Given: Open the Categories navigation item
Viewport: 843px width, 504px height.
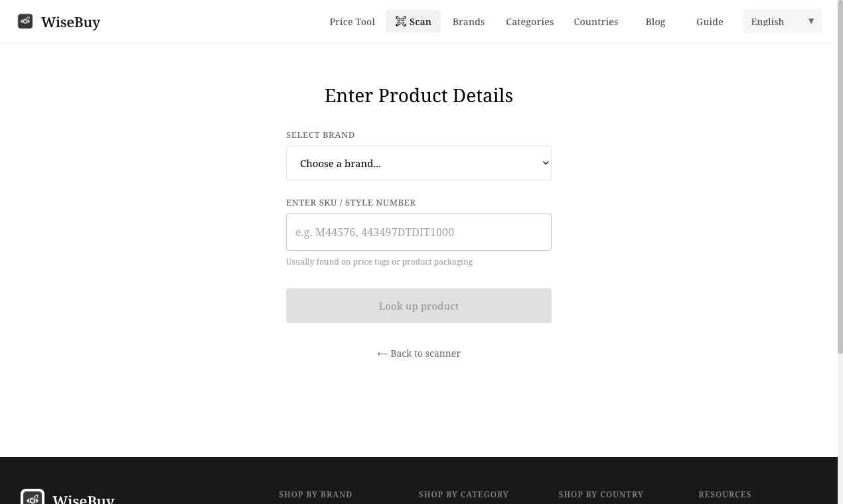Looking at the screenshot, I should point(530,21).
